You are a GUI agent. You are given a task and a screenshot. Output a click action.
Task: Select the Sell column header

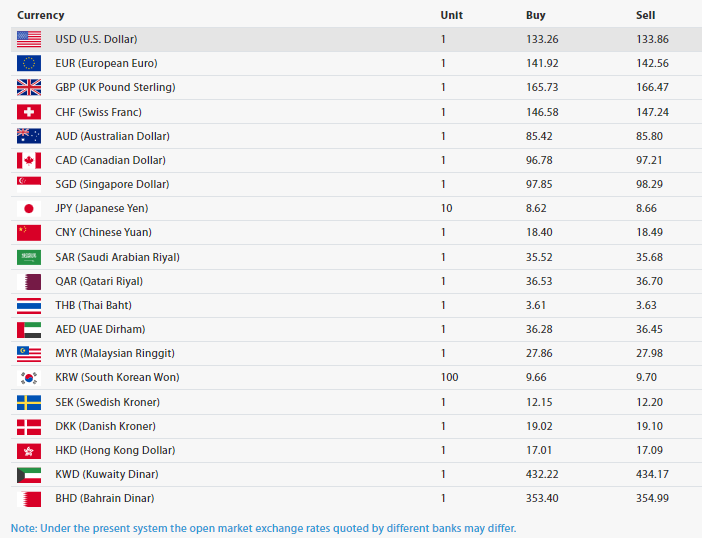pos(645,15)
